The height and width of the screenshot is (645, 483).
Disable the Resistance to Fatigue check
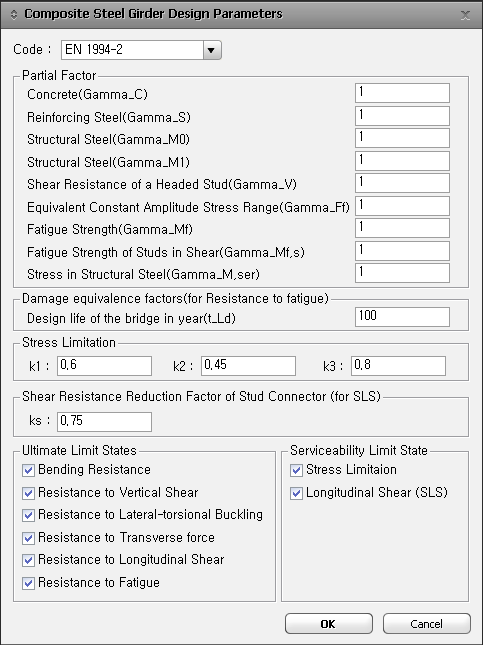[x=28, y=583]
